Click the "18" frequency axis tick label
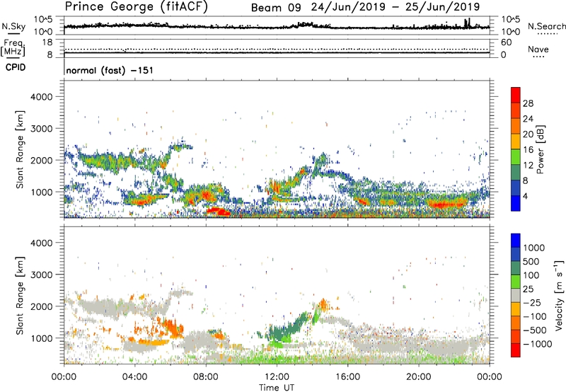Viewport: 566px width, 392px height. (x=47, y=42)
